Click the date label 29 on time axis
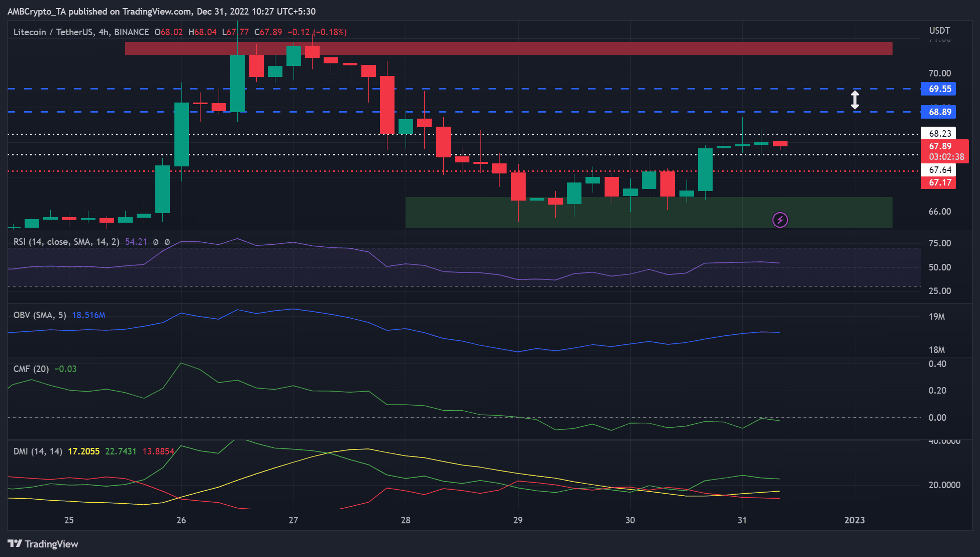 [518, 520]
